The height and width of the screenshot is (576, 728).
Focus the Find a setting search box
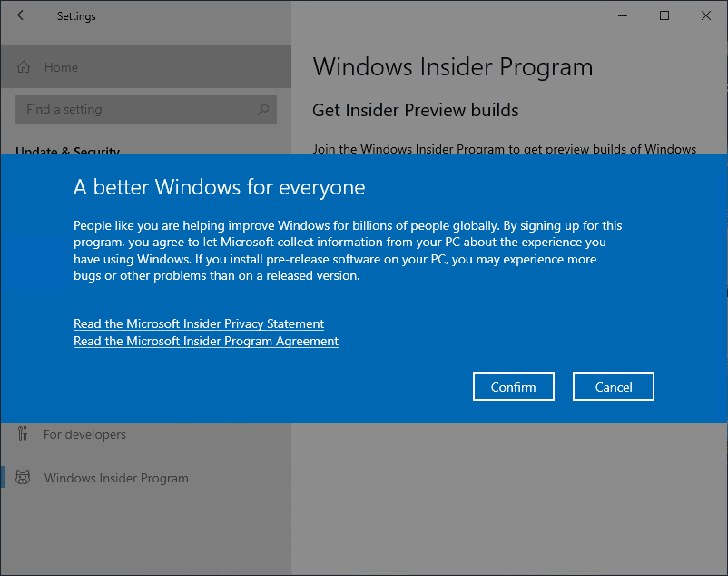[x=146, y=110]
